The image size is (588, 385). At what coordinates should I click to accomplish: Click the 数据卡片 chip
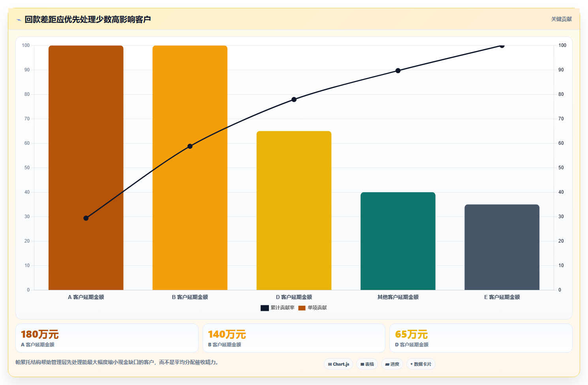[421, 364]
